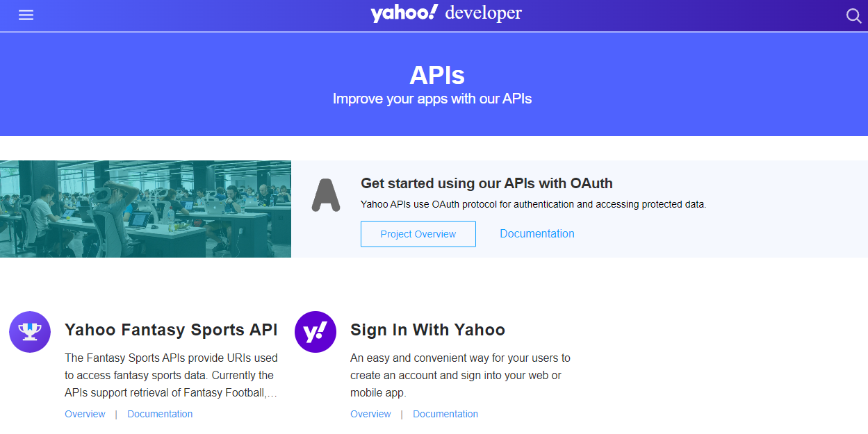Click the Yahoo Fantasy Sports API heading
Screen dimensions: 868x434
[x=171, y=330]
